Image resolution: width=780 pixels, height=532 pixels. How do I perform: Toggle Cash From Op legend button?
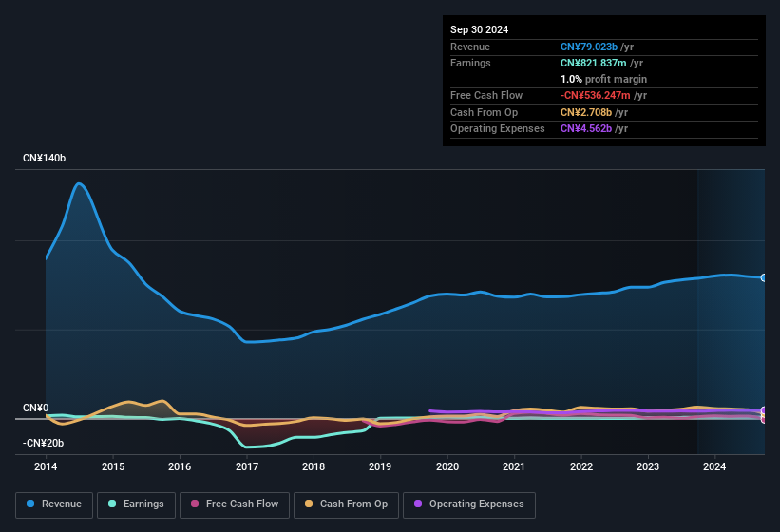[345, 503]
